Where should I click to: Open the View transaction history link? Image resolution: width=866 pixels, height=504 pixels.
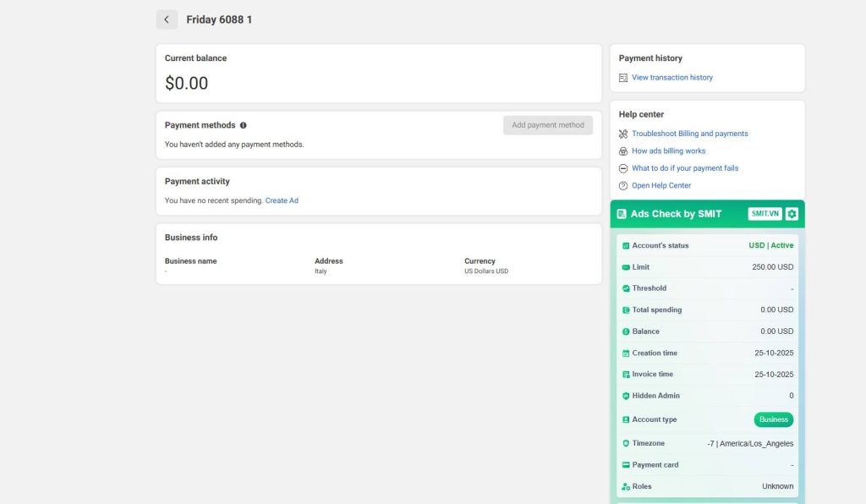[671, 78]
